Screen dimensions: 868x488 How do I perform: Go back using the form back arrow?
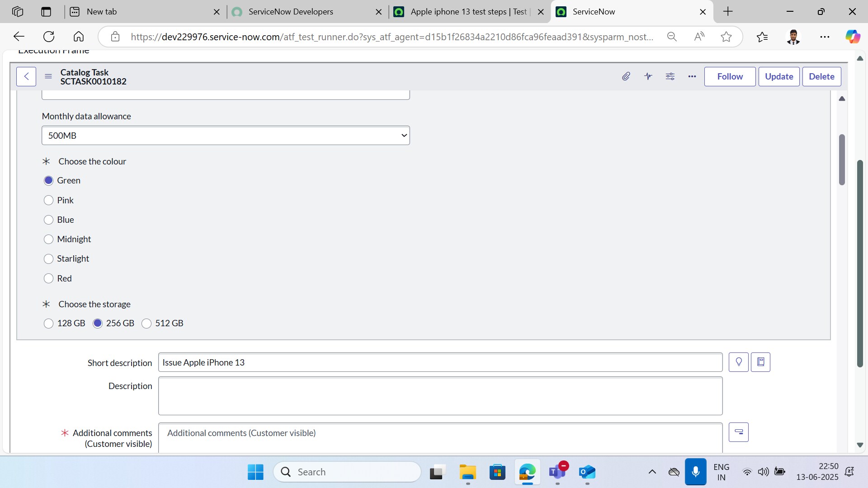[26, 76]
